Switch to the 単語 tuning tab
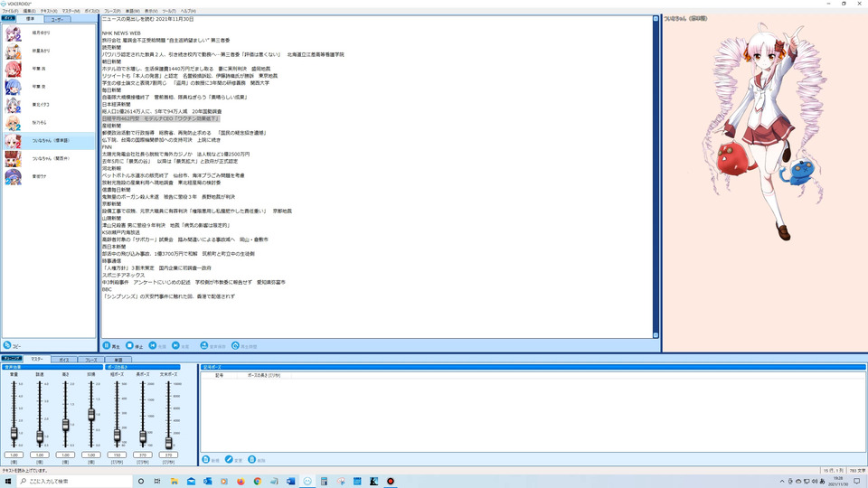Screen dimensions: 868x488 [x=118, y=360]
